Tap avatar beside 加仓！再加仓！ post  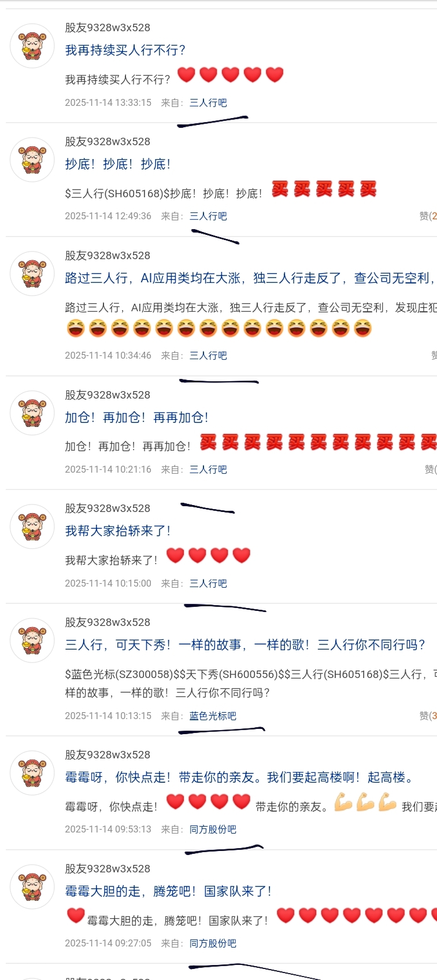tap(32, 414)
